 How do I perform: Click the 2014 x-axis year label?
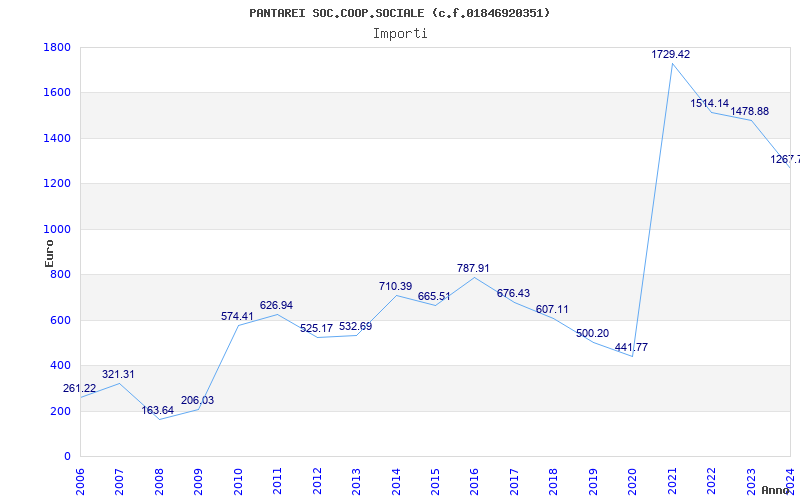tap(396, 480)
